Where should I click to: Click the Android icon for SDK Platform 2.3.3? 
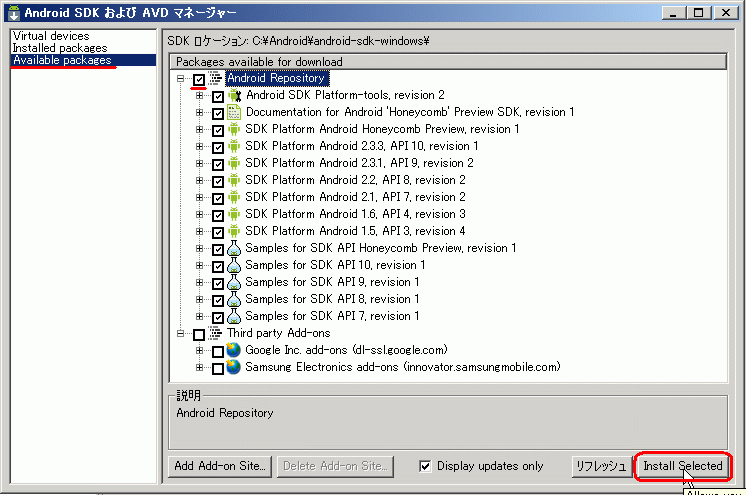tap(234, 147)
